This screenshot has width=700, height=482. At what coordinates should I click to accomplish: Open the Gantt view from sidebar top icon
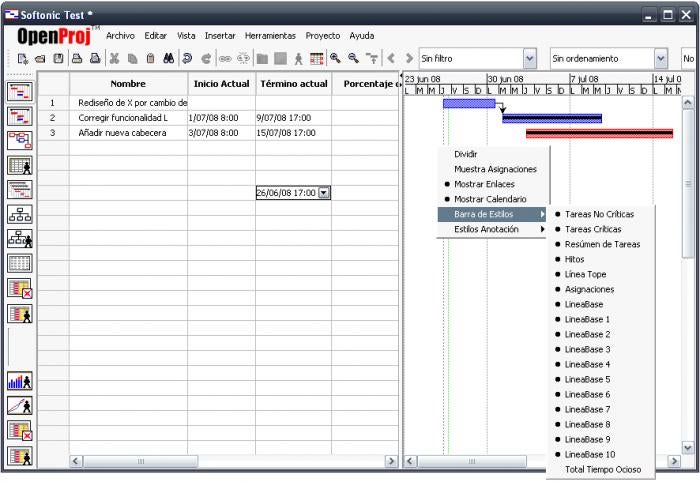coord(20,91)
